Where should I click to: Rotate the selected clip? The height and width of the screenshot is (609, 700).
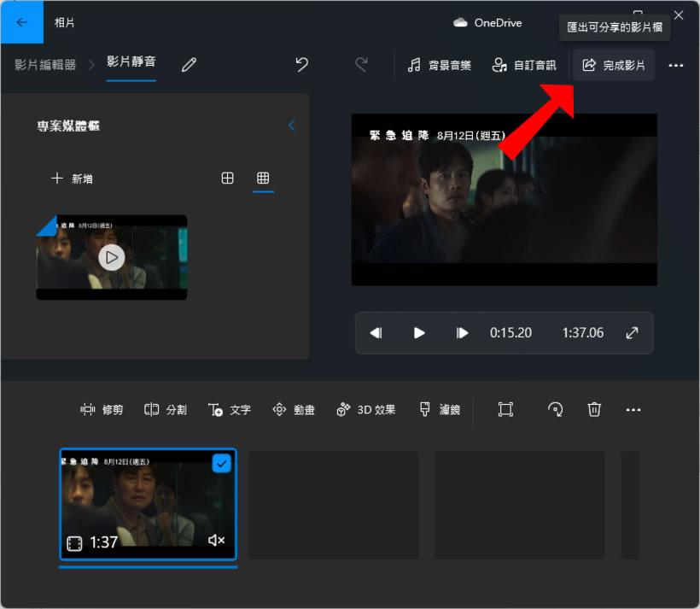[555, 409]
